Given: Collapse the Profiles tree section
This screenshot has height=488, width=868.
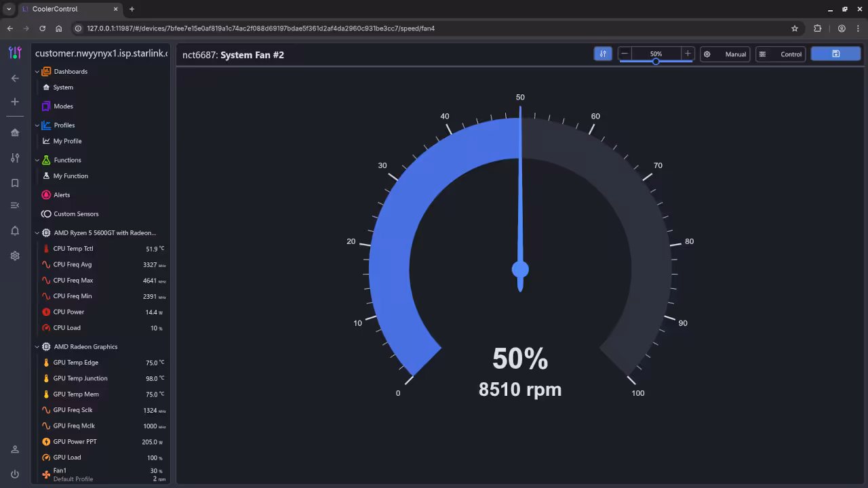Looking at the screenshot, I should coord(37,125).
